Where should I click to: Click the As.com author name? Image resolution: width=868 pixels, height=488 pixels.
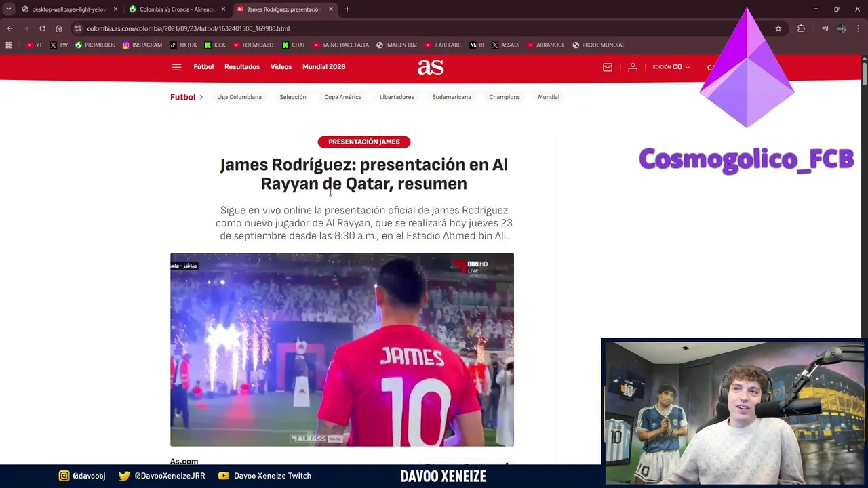[184, 461]
